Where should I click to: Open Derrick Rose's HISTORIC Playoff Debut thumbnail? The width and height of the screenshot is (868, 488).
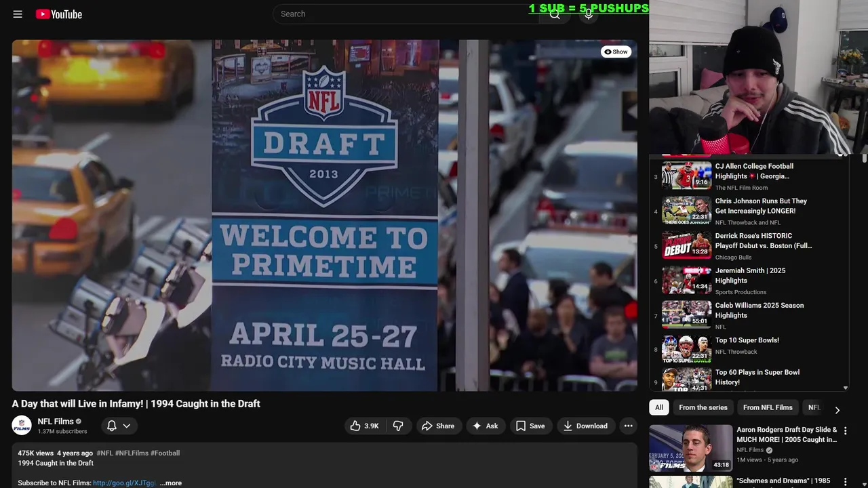point(686,245)
